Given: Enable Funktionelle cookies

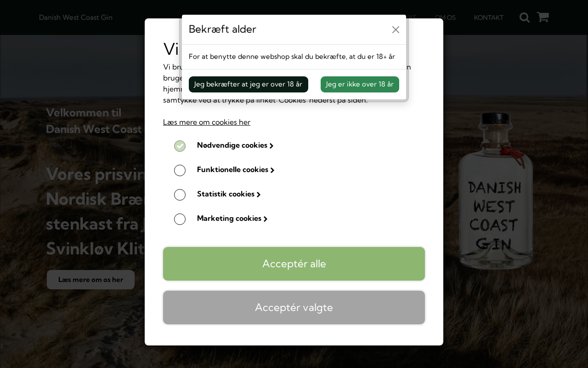Looking at the screenshot, I should click(x=180, y=170).
